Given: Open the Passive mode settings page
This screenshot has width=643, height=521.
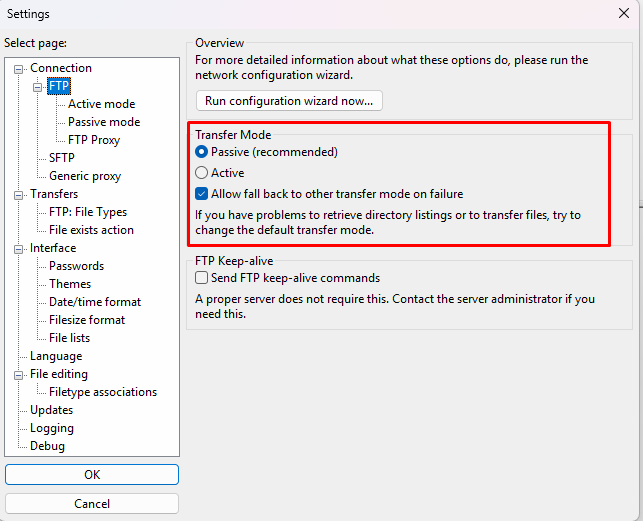Looking at the screenshot, I should coord(104,122).
